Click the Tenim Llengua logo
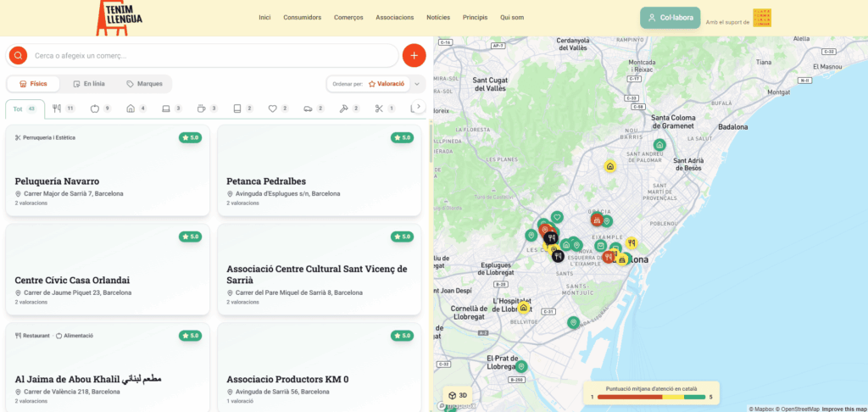 (119, 19)
